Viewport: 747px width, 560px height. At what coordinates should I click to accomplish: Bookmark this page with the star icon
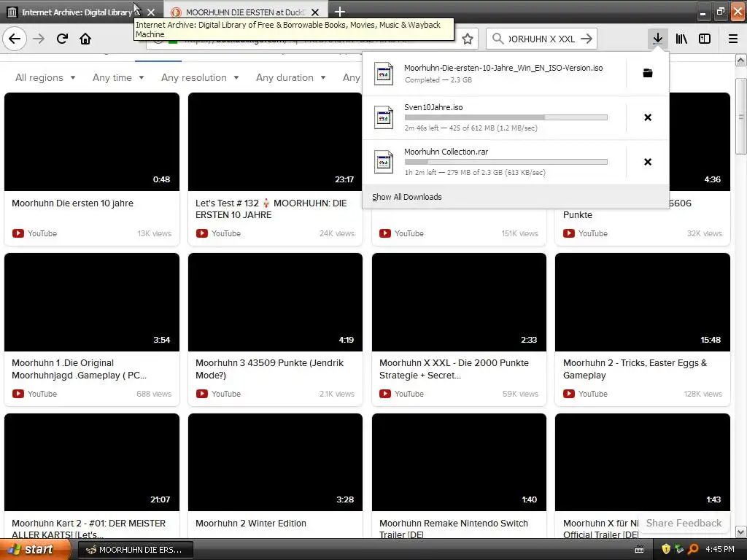468,39
